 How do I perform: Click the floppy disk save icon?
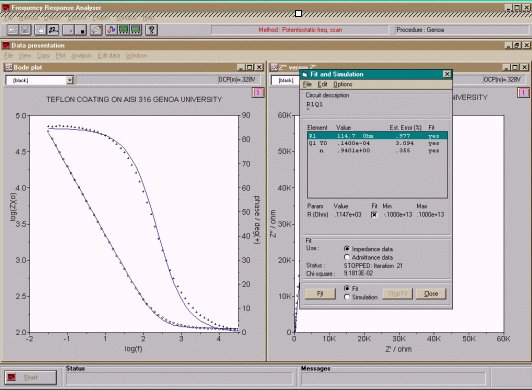coord(25,30)
